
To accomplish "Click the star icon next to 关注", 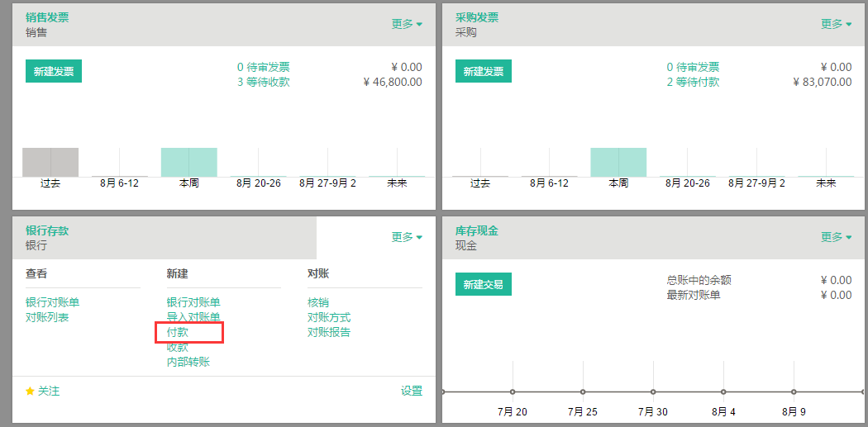I will [x=30, y=391].
